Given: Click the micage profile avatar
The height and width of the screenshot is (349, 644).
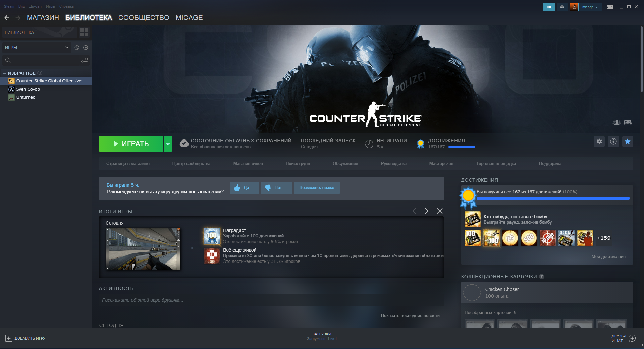Looking at the screenshot, I should pos(574,7).
